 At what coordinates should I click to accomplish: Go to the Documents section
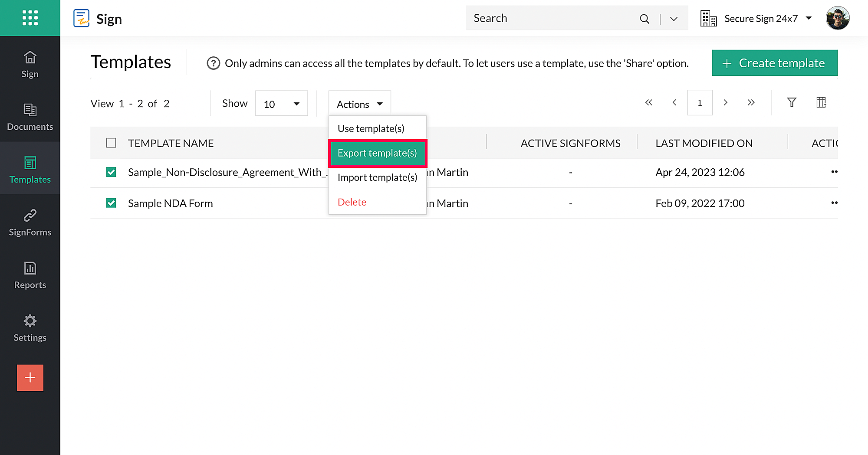coord(30,116)
